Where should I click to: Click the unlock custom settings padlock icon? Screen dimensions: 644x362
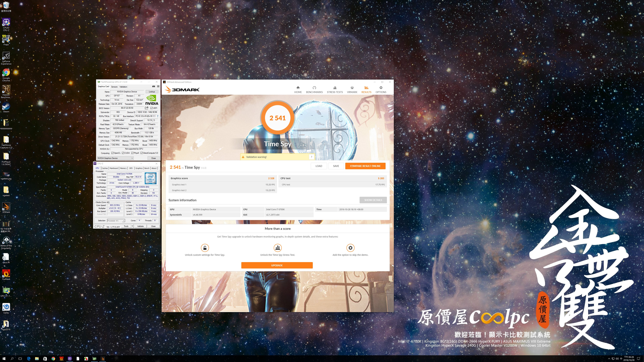(205, 248)
